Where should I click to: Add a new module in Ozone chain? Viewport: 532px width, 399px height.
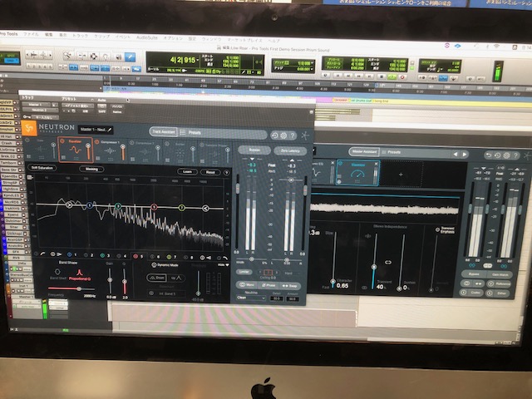click(x=401, y=175)
